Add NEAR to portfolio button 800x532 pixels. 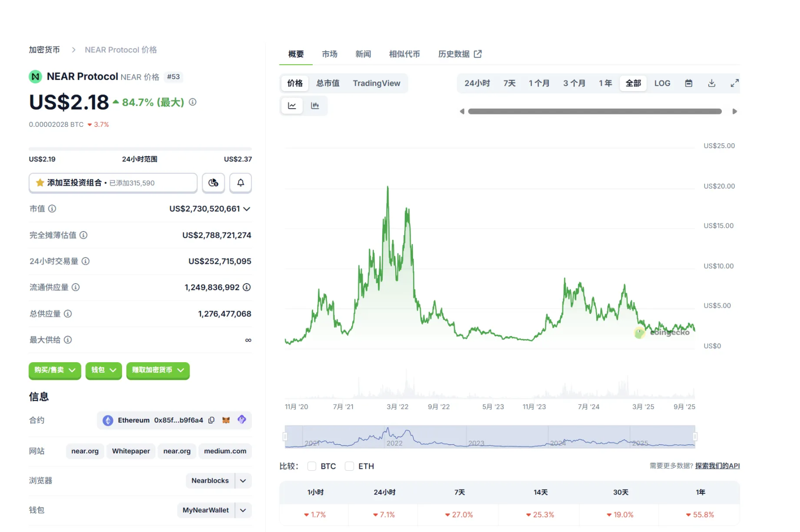pyautogui.click(x=113, y=183)
